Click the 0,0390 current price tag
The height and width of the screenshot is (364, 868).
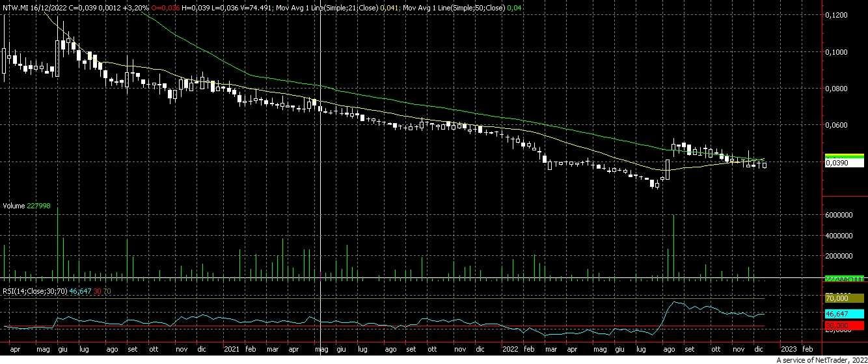[843, 164]
